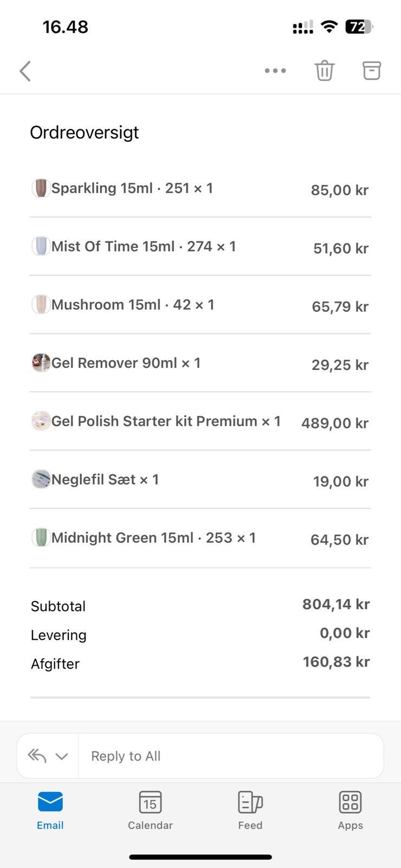
Task: Delete this email with trash icon
Action: [x=325, y=71]
